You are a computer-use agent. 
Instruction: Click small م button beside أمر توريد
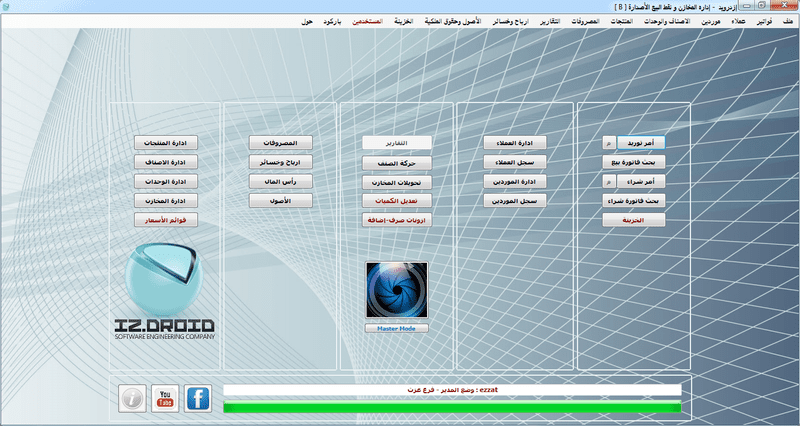609,143
